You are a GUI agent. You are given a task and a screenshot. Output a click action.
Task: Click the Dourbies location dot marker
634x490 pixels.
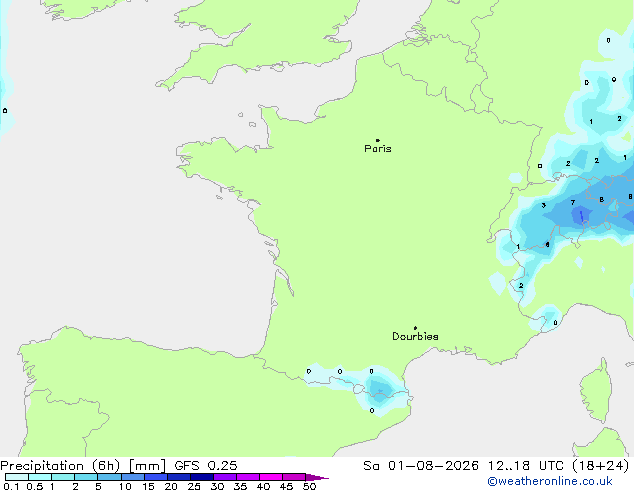pos(415,328)
